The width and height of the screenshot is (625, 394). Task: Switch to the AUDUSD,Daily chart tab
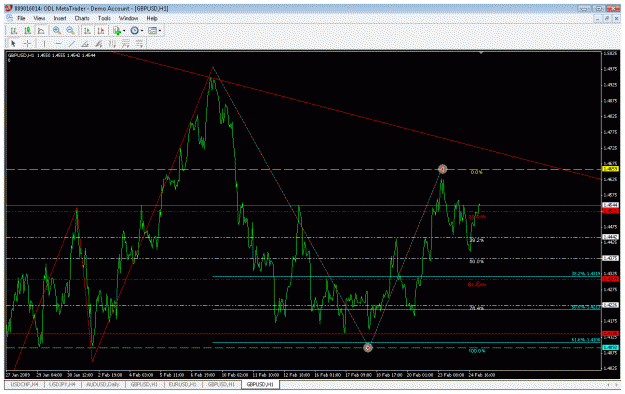[103, 384]
